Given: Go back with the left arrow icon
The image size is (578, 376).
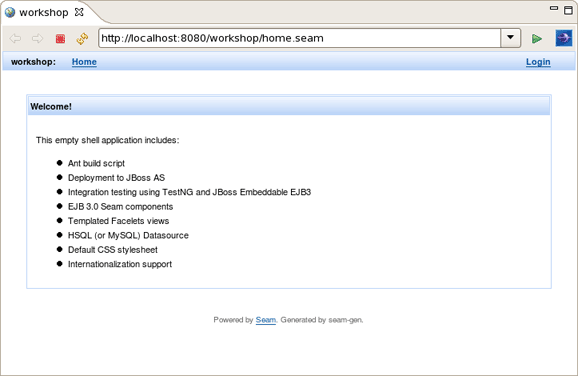Looking at the screenshot, I should pos(15,38).
